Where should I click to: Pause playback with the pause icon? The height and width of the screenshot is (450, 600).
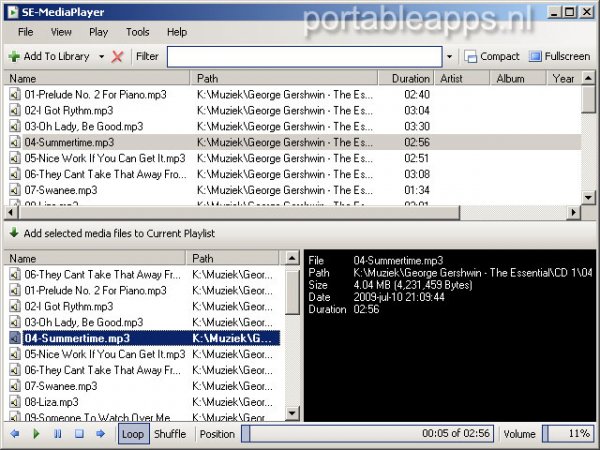tap(57, 434)
